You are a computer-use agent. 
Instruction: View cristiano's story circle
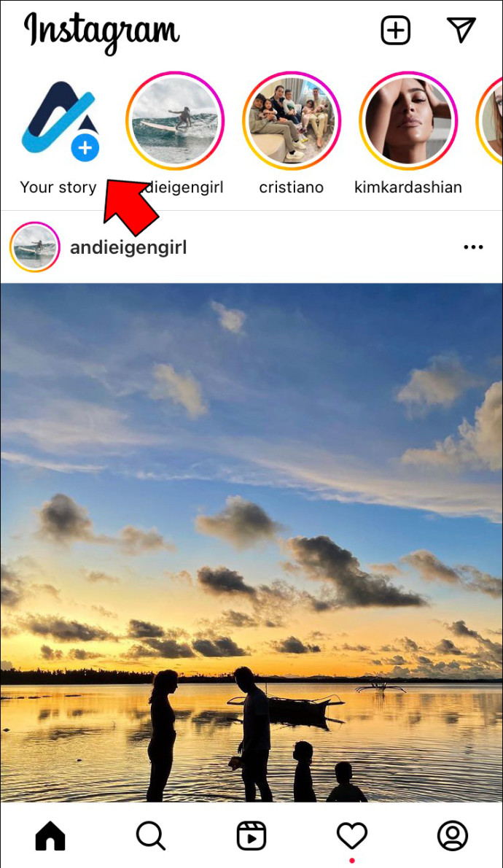pos(292,120)
